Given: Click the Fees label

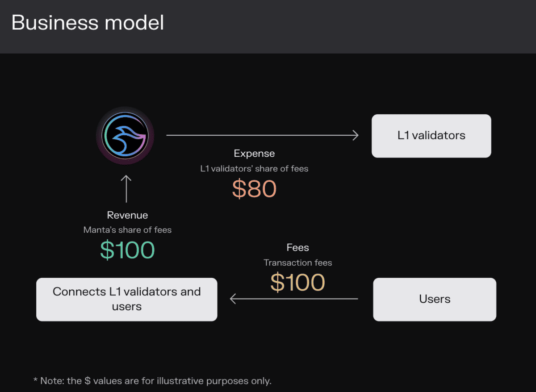Looking at the screenshot, I should (x=298, y=247).
